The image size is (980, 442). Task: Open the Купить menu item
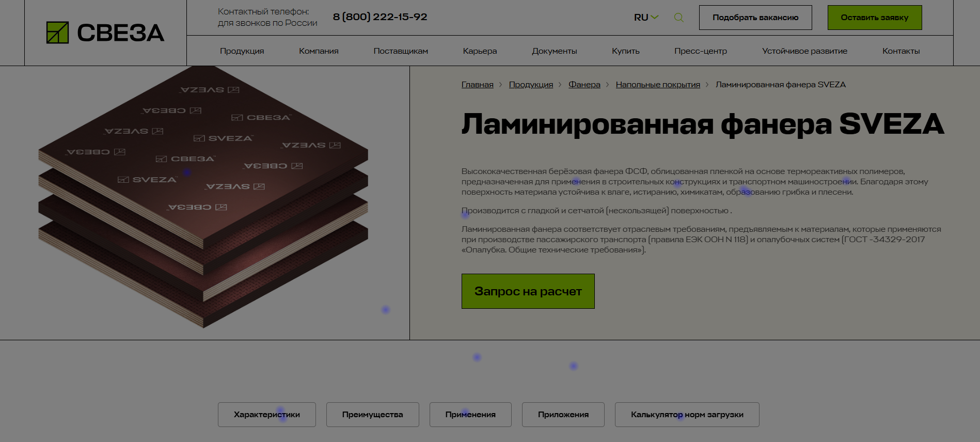click(626, 51)
